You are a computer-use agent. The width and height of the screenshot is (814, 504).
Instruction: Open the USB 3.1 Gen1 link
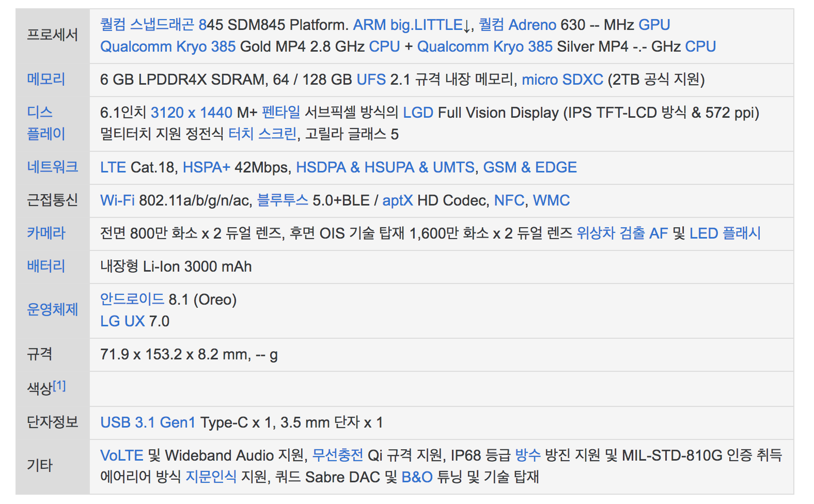tap(148, 422)
